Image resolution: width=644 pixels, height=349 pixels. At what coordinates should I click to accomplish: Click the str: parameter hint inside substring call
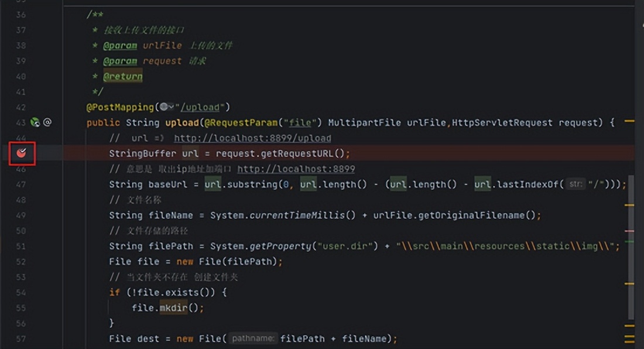tap(576, 184)
